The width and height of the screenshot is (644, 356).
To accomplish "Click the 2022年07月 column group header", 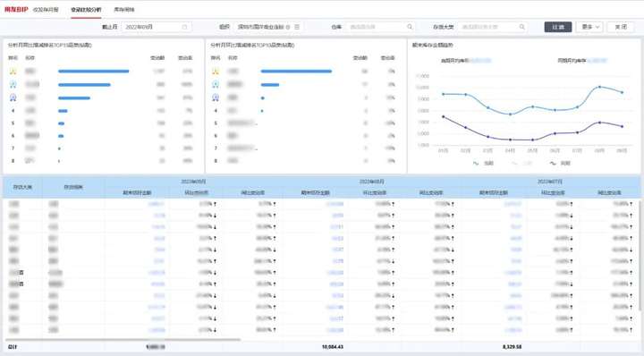I will tap(550, 182).
